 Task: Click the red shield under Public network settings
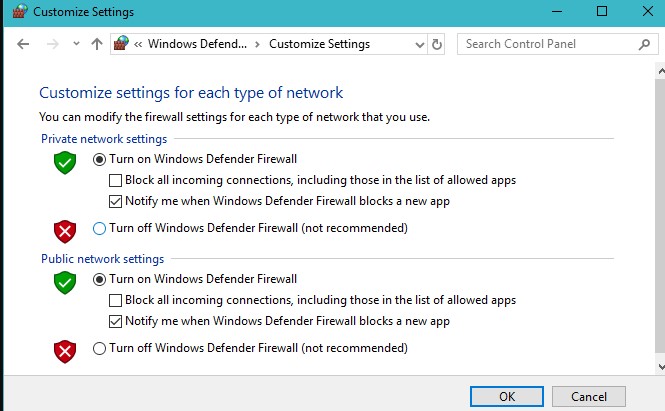coord(65,352)
